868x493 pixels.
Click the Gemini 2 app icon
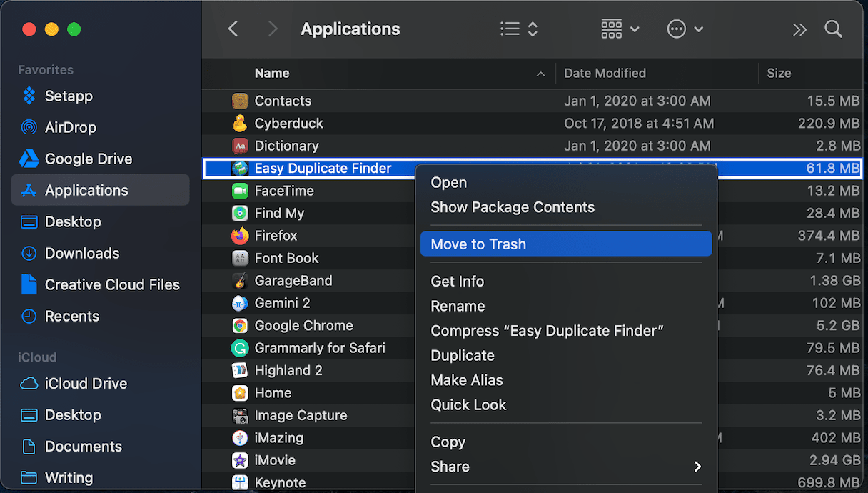[240, 303]
